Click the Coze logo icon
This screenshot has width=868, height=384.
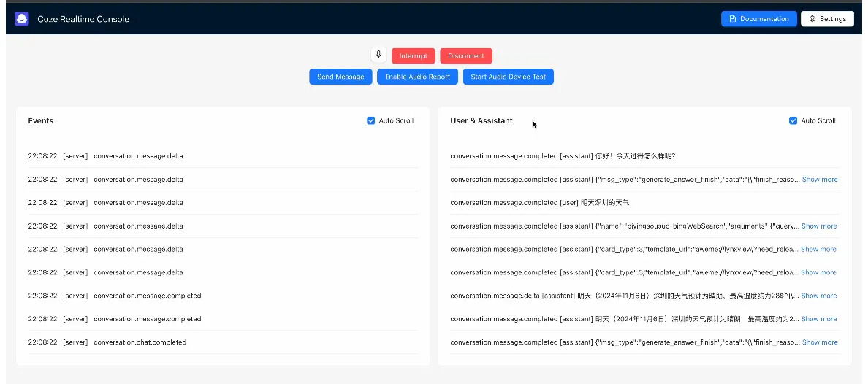pyautogui.click(x=22, y=19)
